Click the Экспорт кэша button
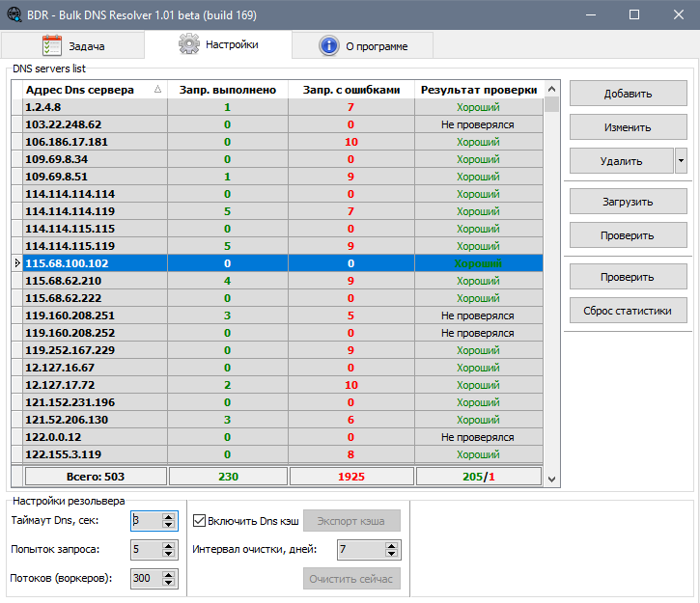The image size is (700, 603). point(351,520)
